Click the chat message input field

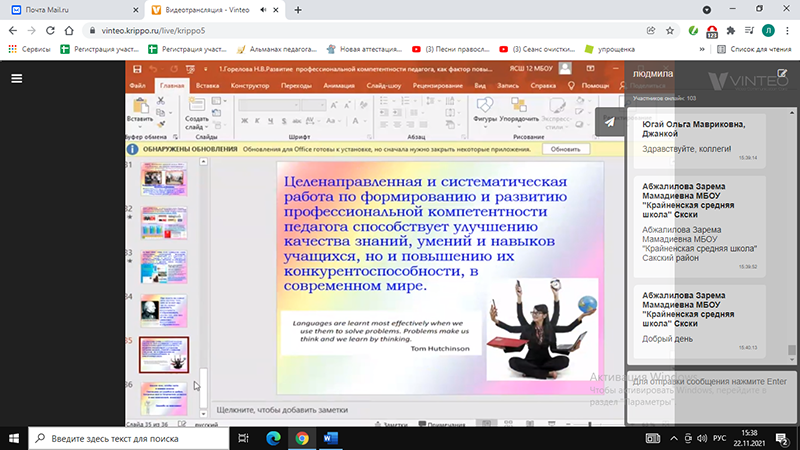click(712, 397)
